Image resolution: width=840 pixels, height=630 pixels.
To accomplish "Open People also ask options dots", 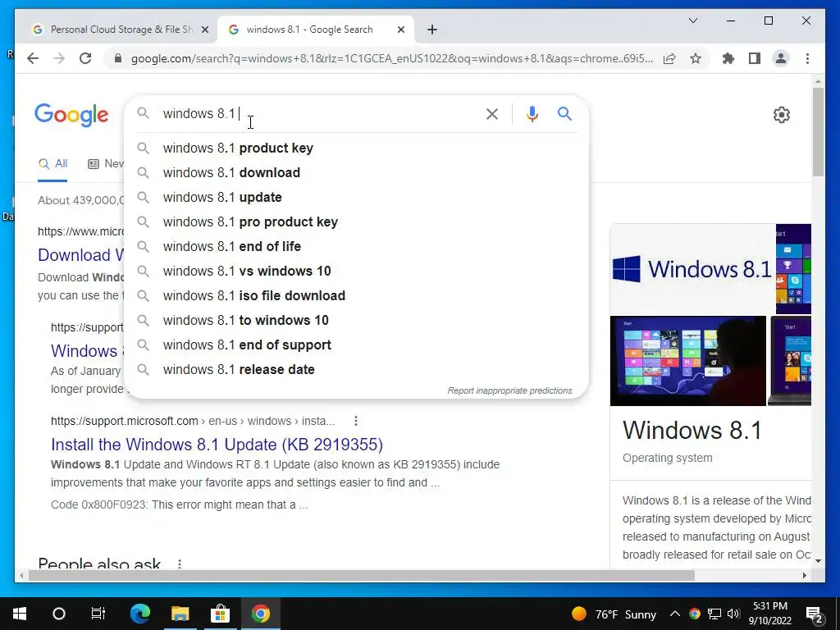I will pos(180,564).
